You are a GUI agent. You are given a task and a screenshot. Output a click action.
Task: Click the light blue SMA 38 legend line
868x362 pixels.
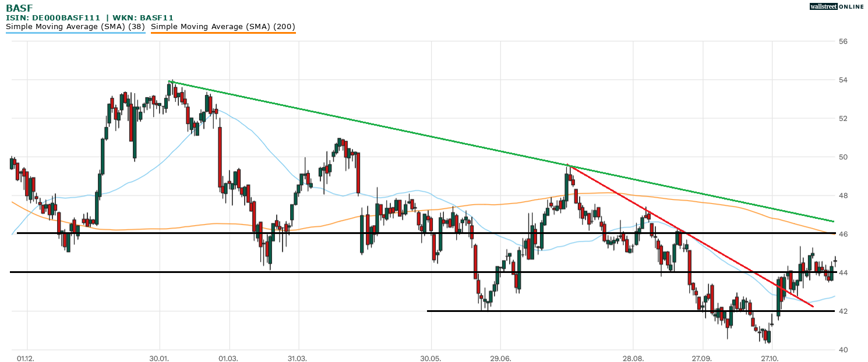coord(75,33)
